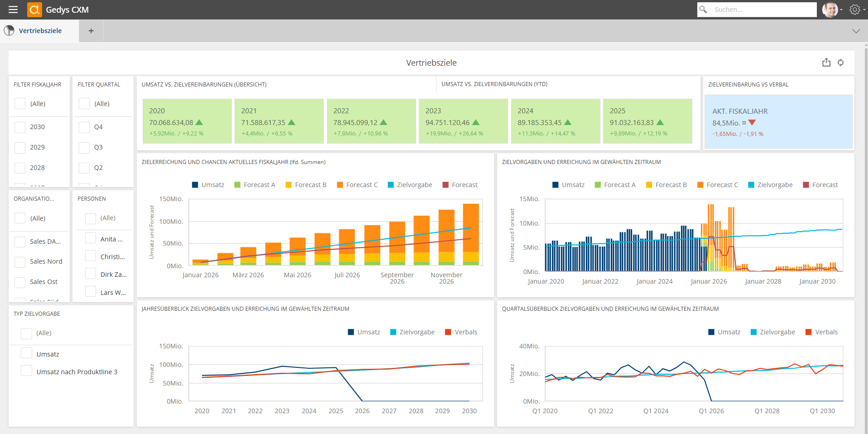Click the Gedys CXM logo icon
The width and height of the screenshot is (868, 434).
coord(34,10)
